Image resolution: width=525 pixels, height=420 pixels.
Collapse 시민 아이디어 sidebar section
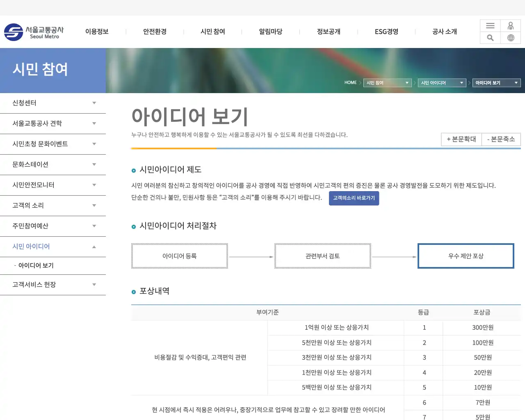(x=53, y=247)
